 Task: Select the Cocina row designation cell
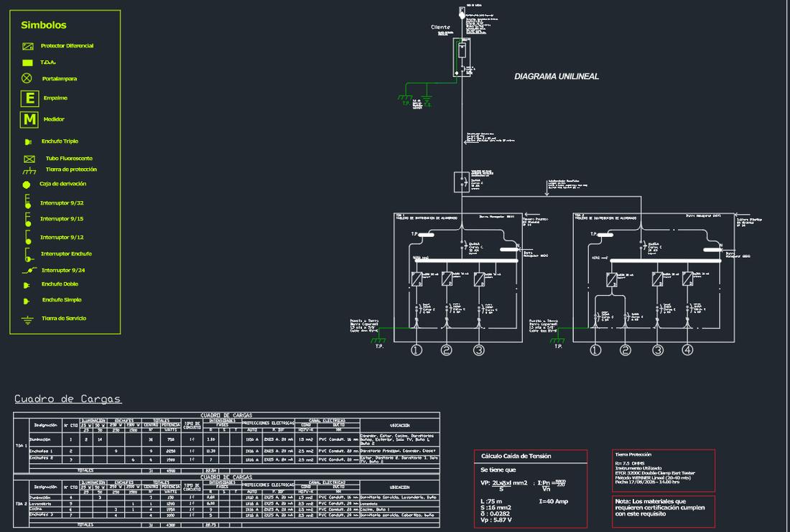click(x=46, y=509)
